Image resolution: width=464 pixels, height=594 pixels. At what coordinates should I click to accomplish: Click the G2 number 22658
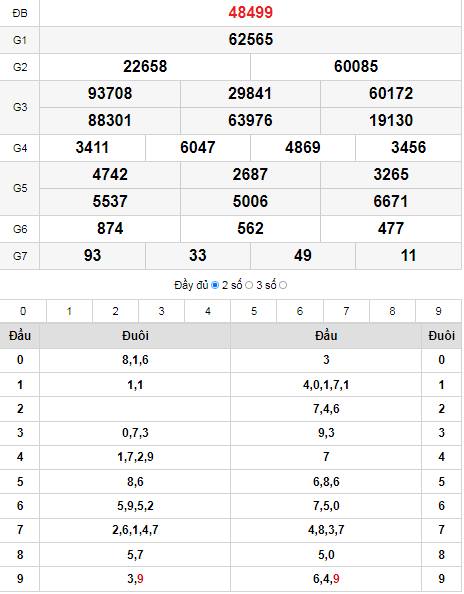[145, 67]
